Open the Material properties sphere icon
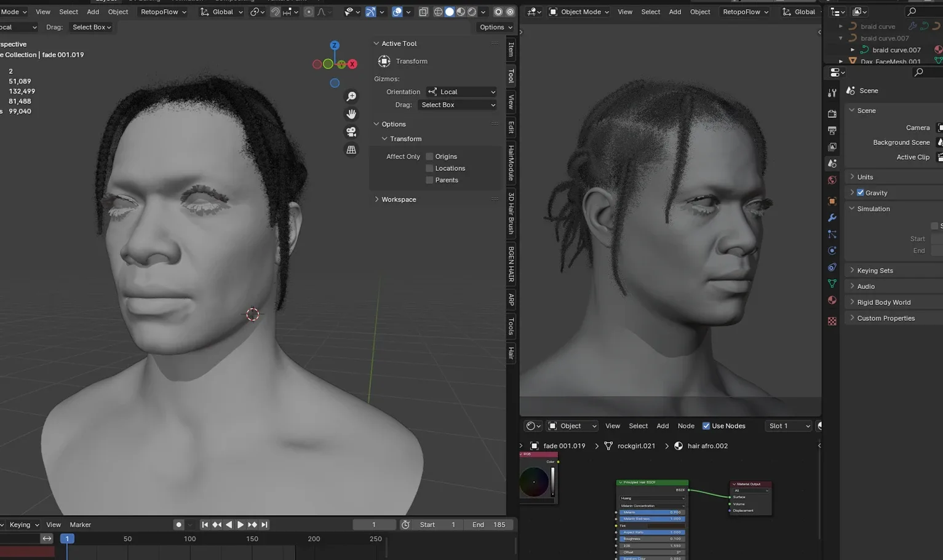The width and height of the screenshot is (943, 560). pos(832,300)
